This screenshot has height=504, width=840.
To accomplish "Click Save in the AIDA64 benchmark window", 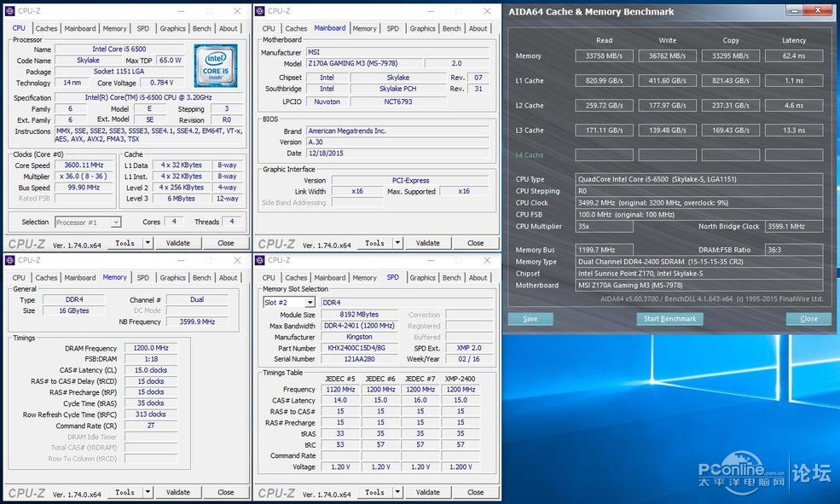I will pos(530,319).
